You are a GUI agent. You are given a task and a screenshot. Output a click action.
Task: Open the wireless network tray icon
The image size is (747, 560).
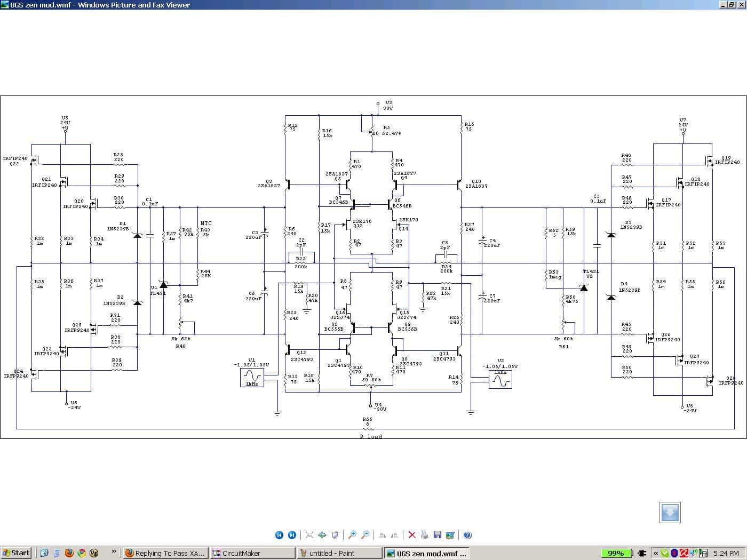click(x=693, y=553)
